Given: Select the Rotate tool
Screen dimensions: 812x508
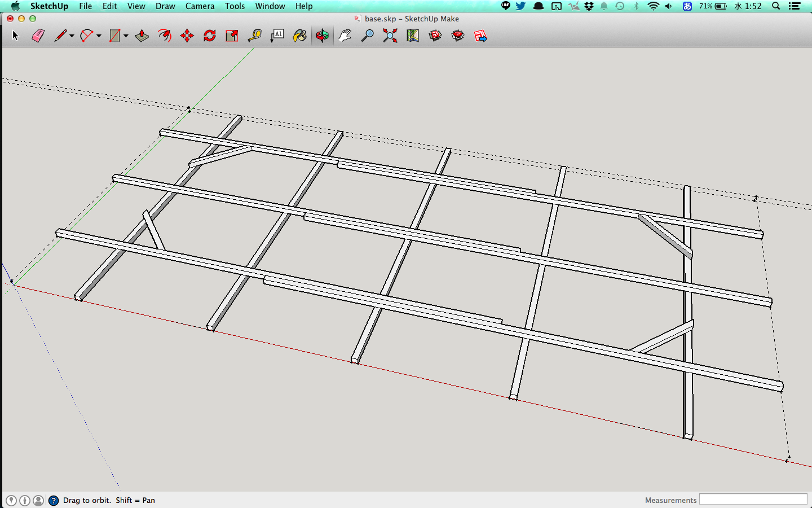Looking at the screenshot, I should [209, 36].
